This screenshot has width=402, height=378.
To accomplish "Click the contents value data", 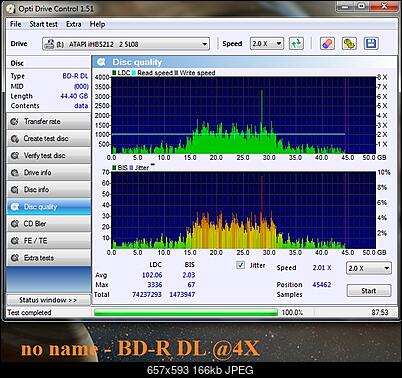I will (x=81, y=106).
